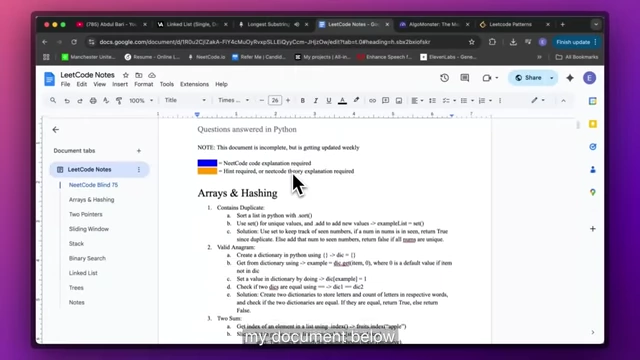640x360 pixels.
Task: Run spelling and grammar check
Action: pyautogui.click(x=106, y=100)
